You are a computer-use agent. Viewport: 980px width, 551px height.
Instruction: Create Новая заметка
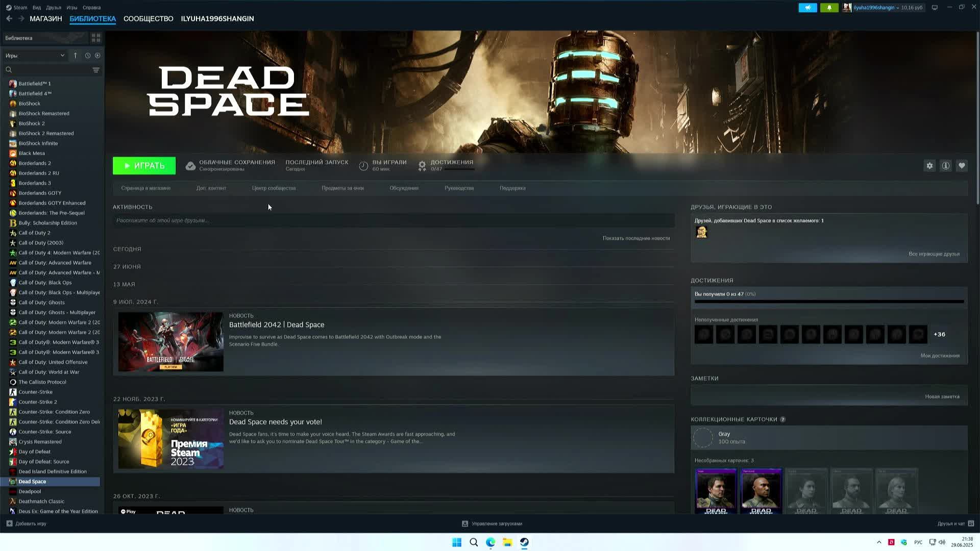tap(942, 396)
